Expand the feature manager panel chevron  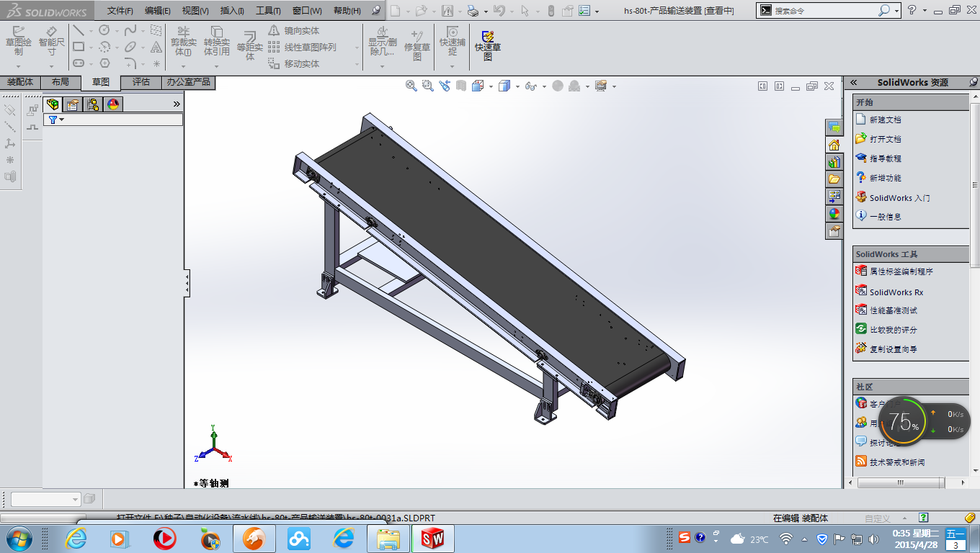click(177, 104)
